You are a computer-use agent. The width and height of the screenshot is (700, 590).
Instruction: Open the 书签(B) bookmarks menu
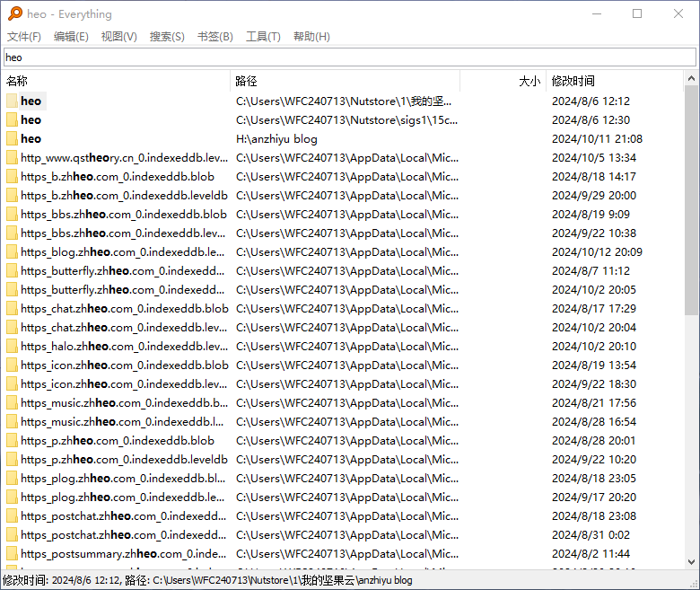[x=214, y=37]
